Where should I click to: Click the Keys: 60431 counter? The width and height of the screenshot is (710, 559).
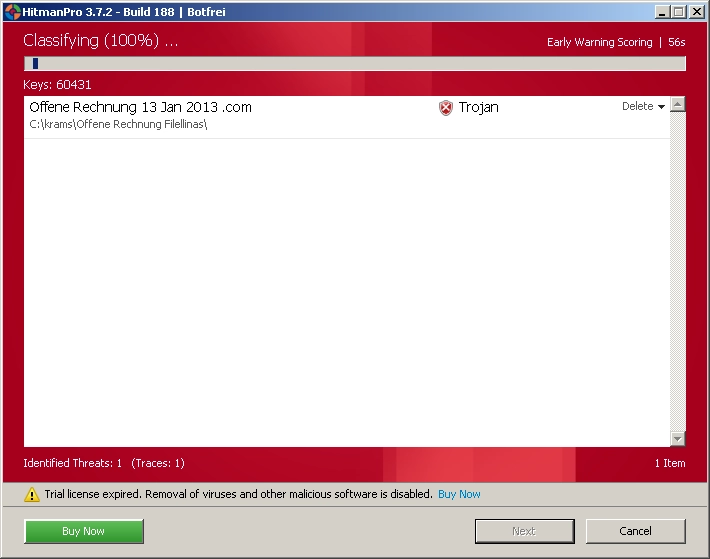coord(57,85)
